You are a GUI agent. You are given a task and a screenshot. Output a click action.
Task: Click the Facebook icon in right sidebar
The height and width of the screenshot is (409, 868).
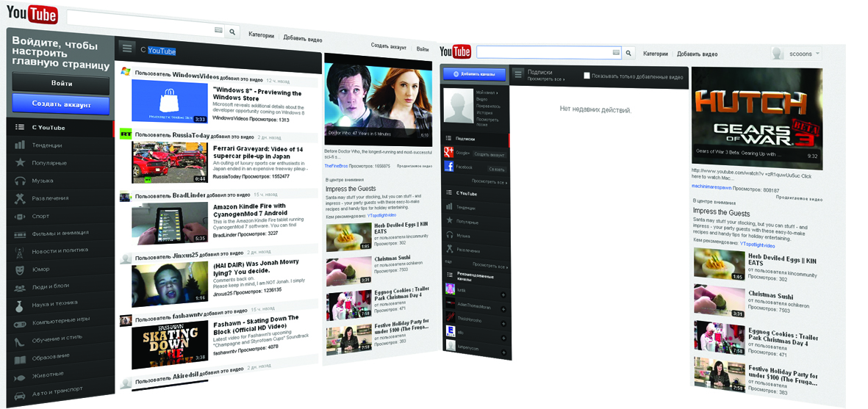[449, 167]
